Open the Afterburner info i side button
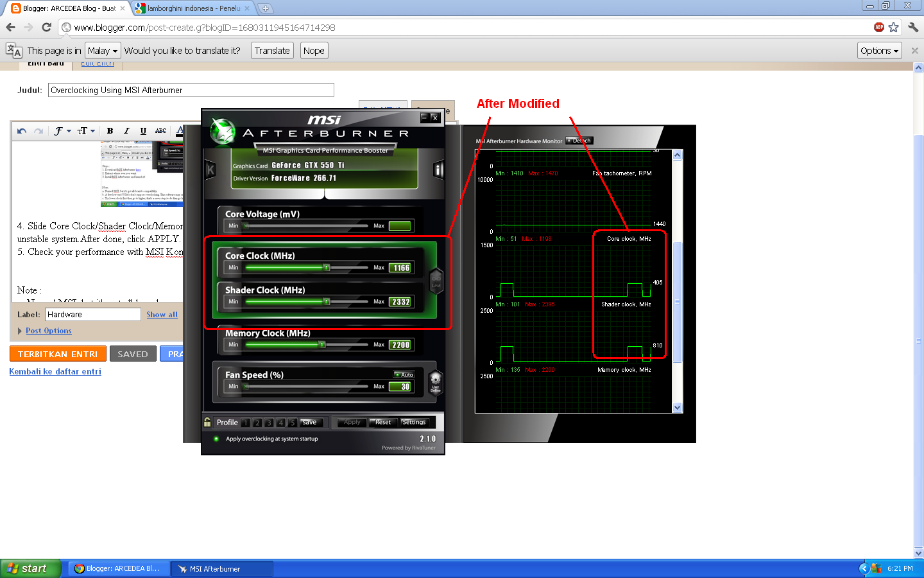 tap(438, 170)
